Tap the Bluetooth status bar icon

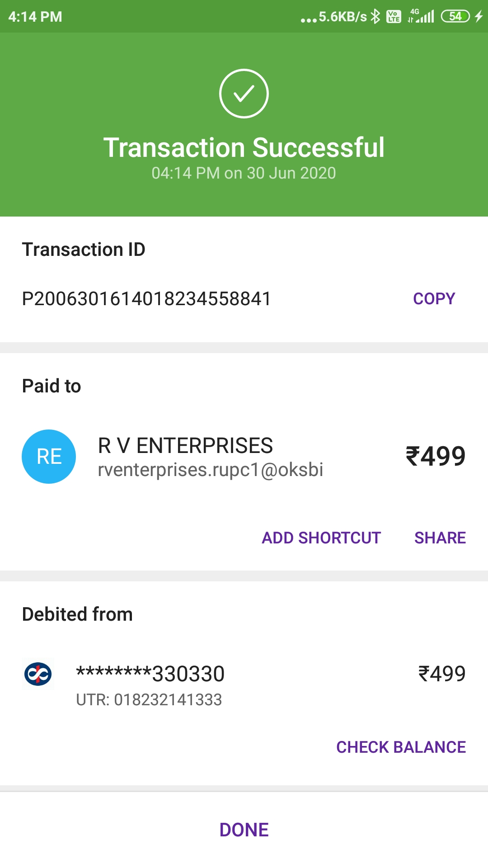pyautogui.click(x=375, y=17)
